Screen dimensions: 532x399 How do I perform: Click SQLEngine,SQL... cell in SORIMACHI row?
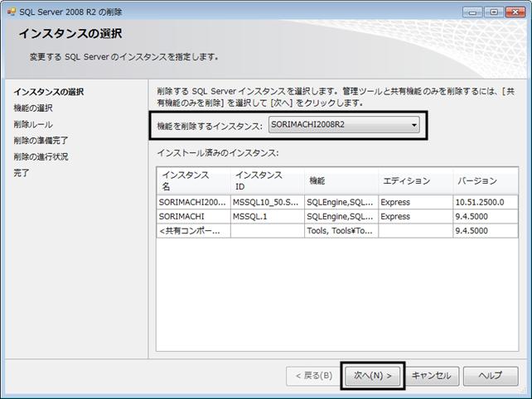(x=341, y=216)
